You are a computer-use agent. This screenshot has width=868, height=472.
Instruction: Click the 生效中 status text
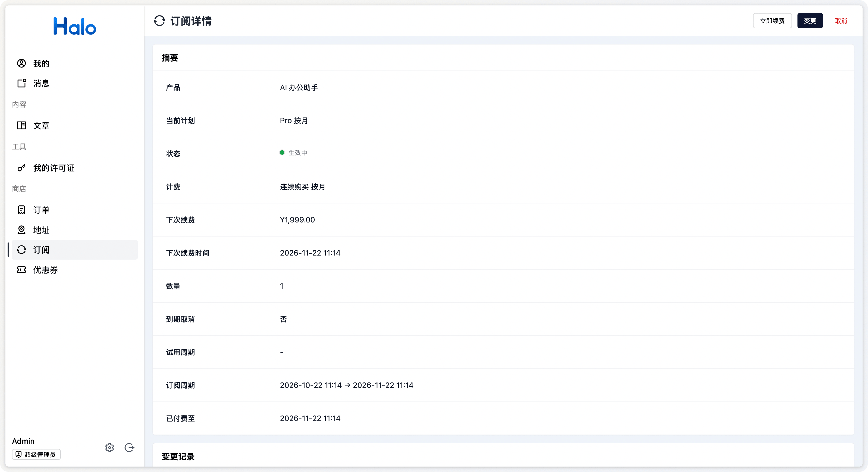pyautogui.click(x=298, y=153)
